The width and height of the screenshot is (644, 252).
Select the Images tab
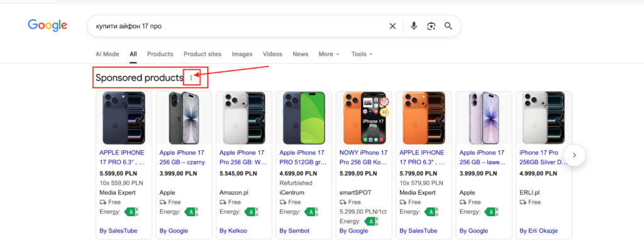pyautogui.click(x=242, y=54)
